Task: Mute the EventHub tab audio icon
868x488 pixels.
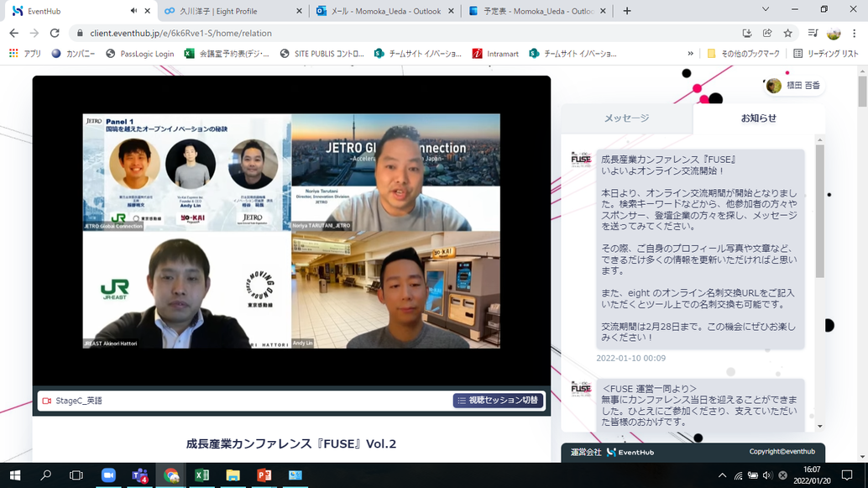Action: click(x=133, y=11)
